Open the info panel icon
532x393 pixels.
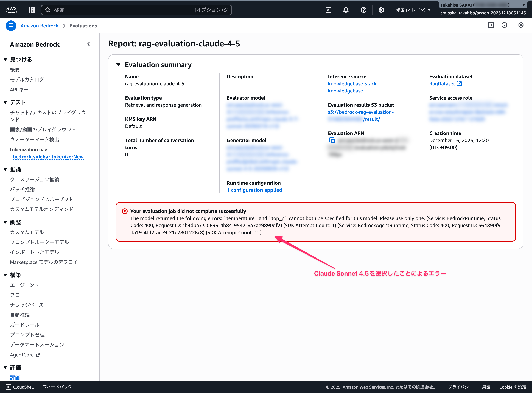click(504, 25)
